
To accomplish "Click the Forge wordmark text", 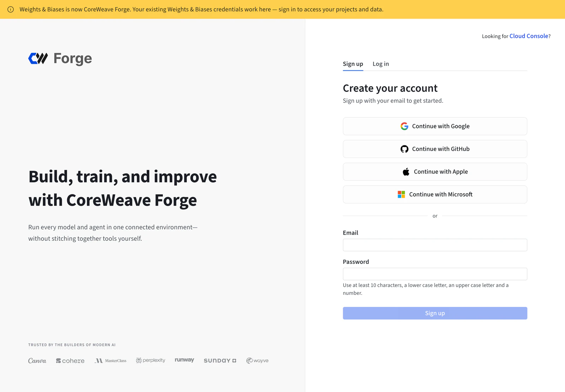I will (x=73, y=59).
